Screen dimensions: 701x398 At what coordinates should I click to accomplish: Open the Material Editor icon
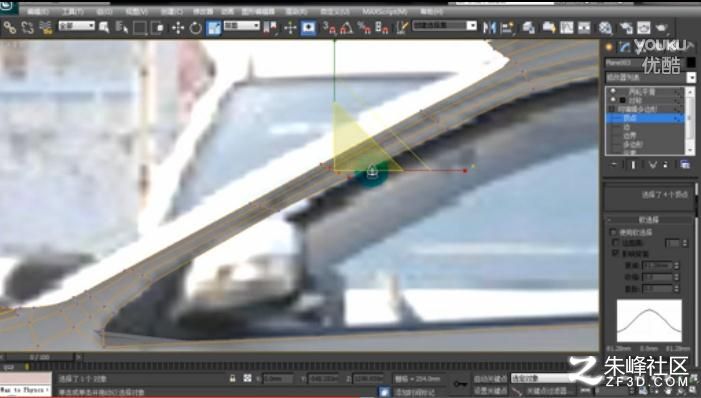(605, 28)
